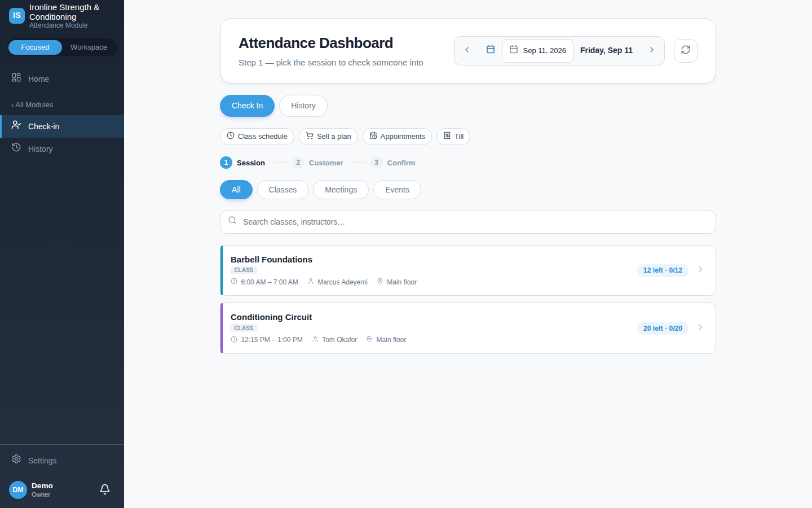The width and height of the screenshot is (812, 508).
Task: Select the History tab
Action: 303,106
